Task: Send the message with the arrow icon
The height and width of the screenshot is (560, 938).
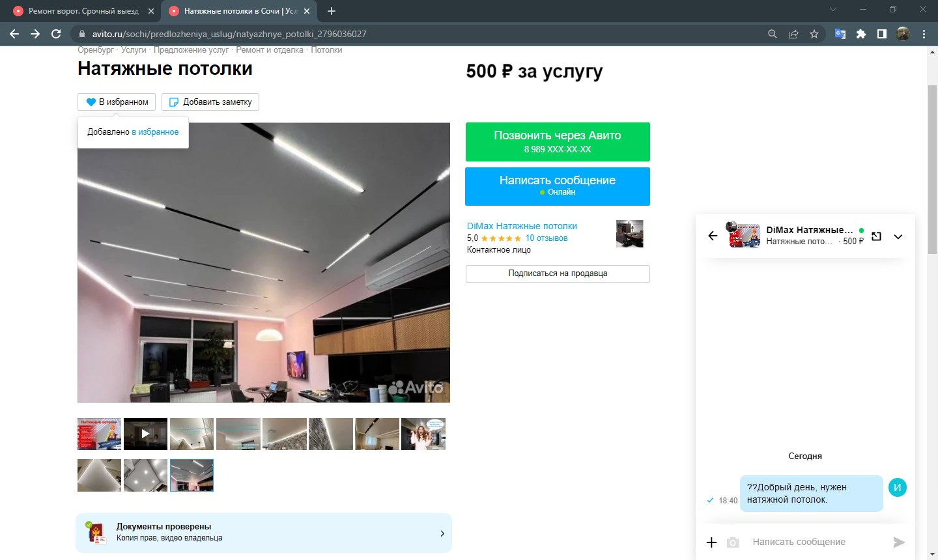Action: pyautogui.click(x=899, y=542)
